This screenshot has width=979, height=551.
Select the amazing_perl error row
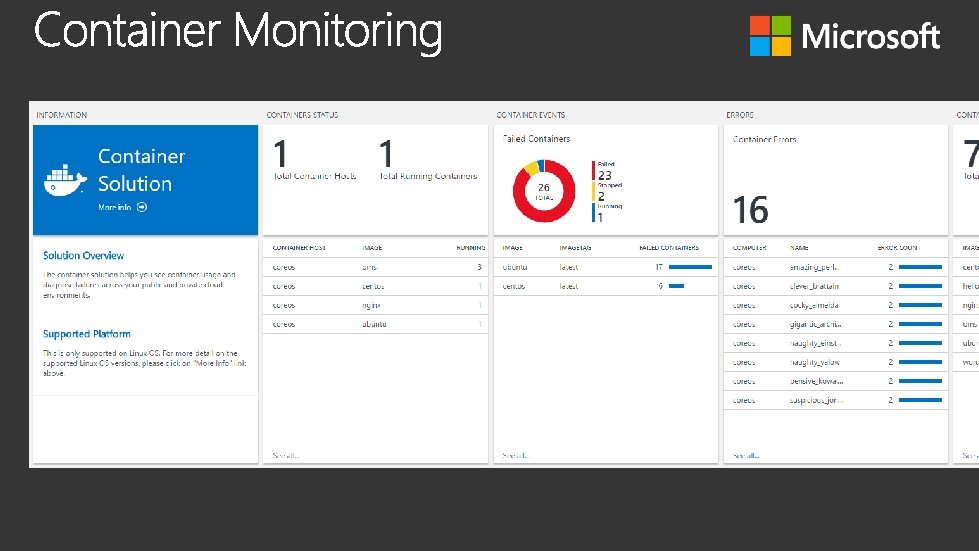click(x=835, y=267)
